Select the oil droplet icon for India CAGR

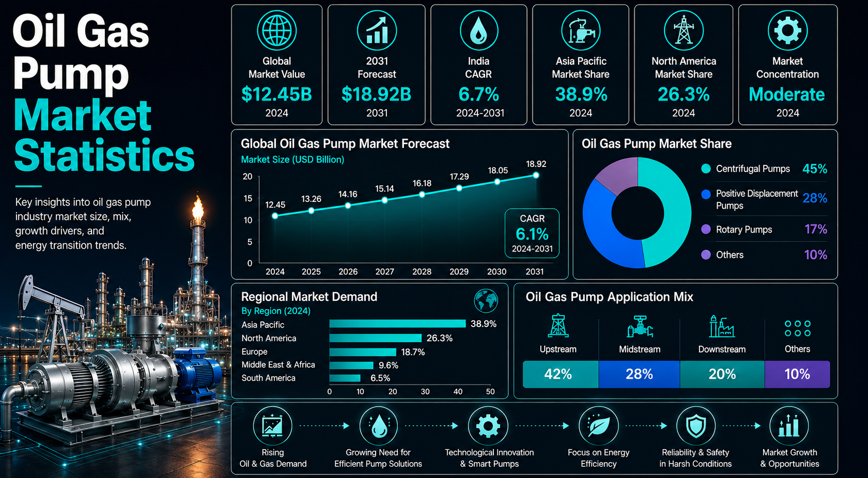pos(478,30)
